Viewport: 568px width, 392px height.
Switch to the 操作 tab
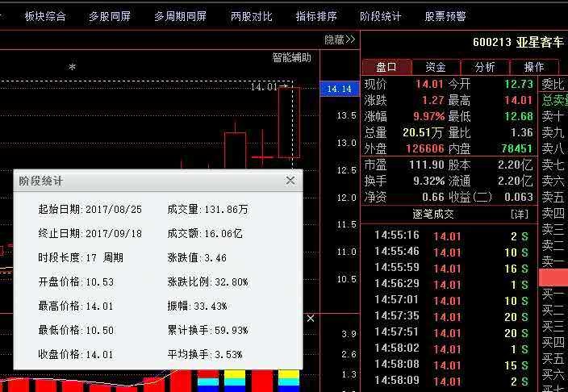pos(534,67)
